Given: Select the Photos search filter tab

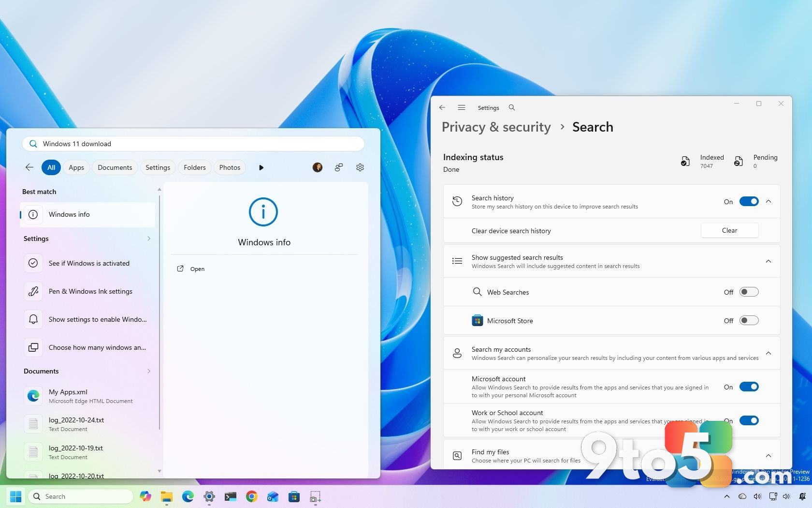Looking at the screenshot, I should coord(230,167).
